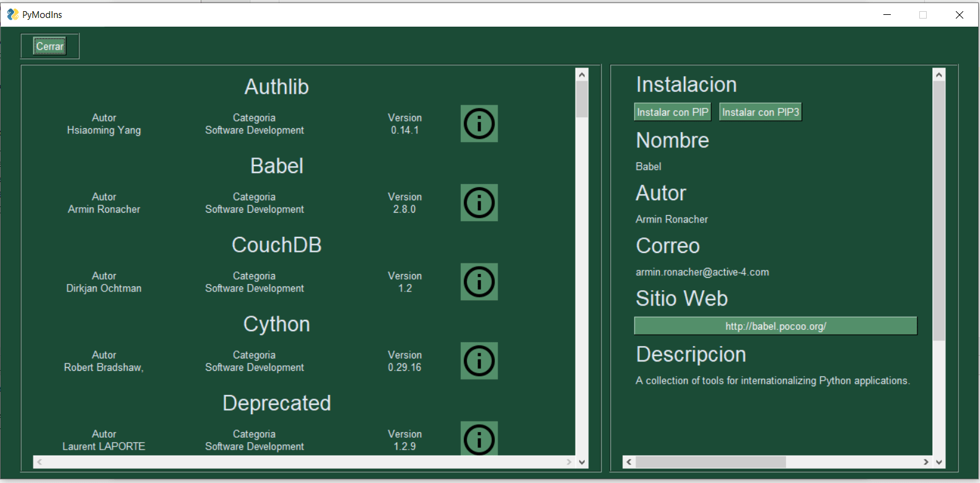Click the PyModIns Python logo icon
This screenshot has width=980, height=483.
(12, 14)
